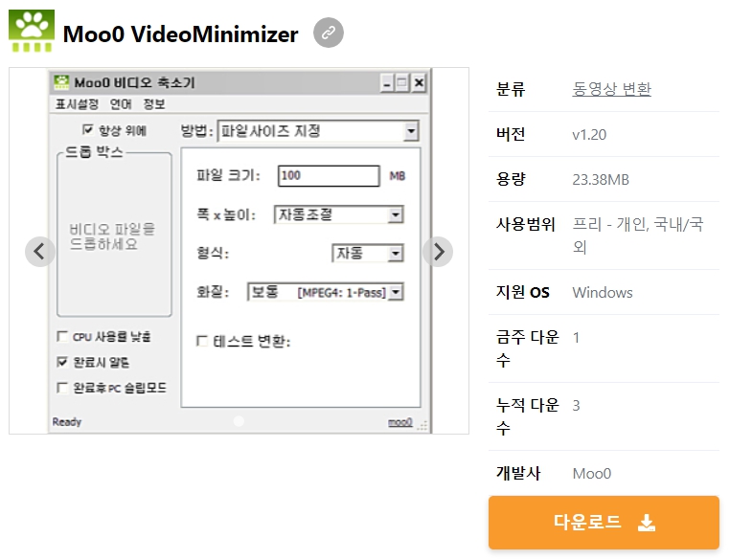Click the orange 다운로드 button
The width and height of the screenshot is (730, 560).
(x=604, y=523)
